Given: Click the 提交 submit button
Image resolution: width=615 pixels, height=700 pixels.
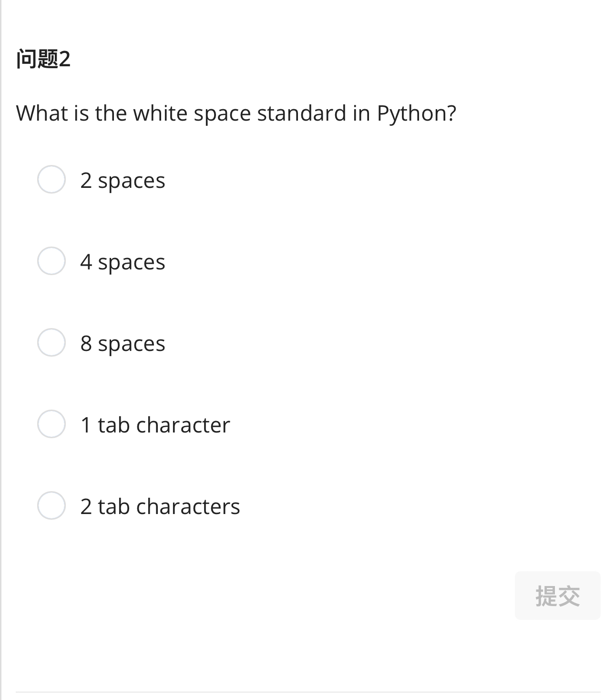Looking at the screenshot, I should 557,595.
